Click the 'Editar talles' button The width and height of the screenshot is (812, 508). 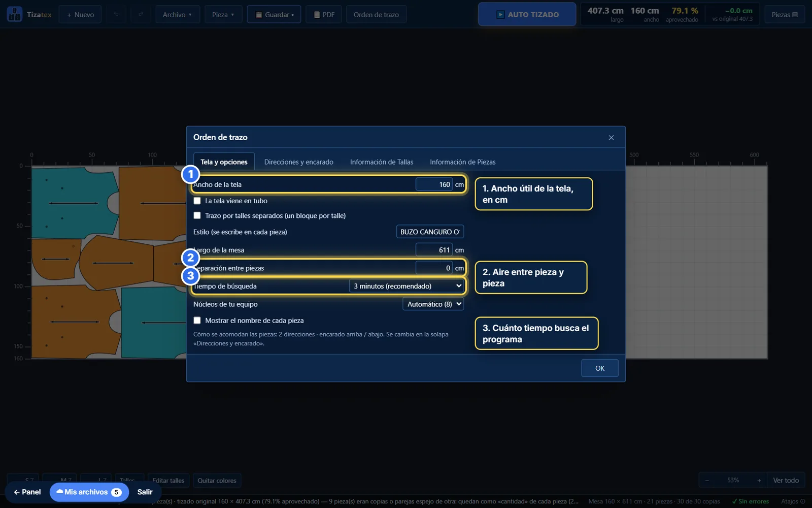(168, 481)
